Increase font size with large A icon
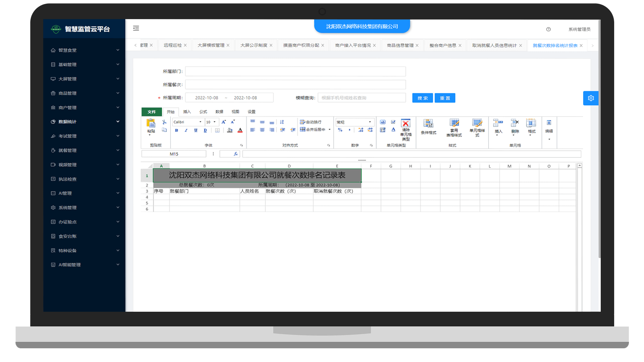 (224, 122)
